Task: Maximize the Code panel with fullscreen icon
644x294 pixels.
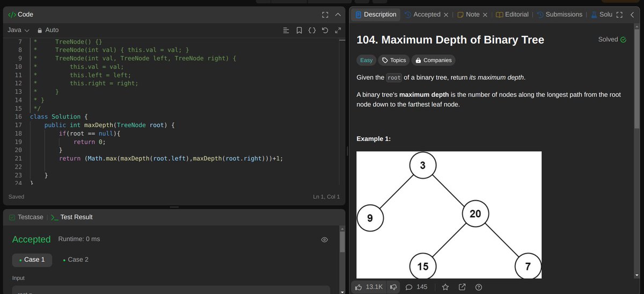Action: pos(325,15)
